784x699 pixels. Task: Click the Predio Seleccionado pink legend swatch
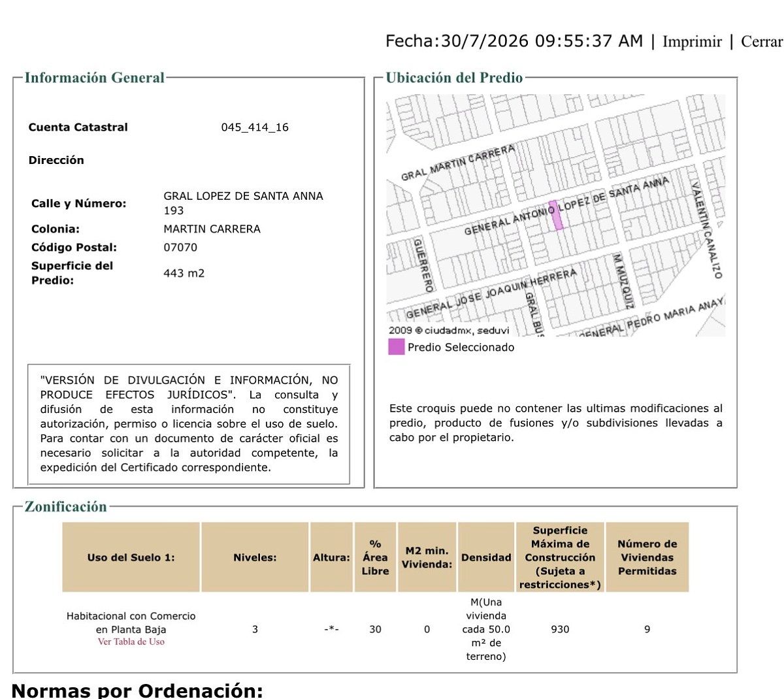click(x=397, y=347)
